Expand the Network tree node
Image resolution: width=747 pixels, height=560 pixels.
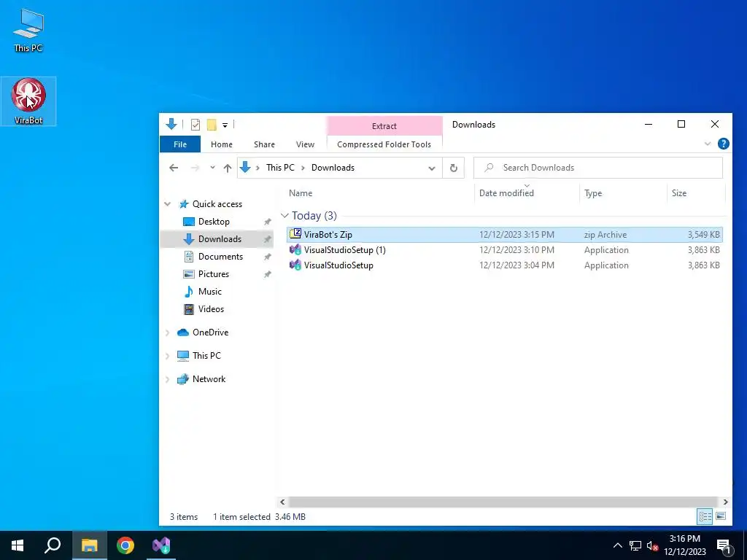[167, 379]
